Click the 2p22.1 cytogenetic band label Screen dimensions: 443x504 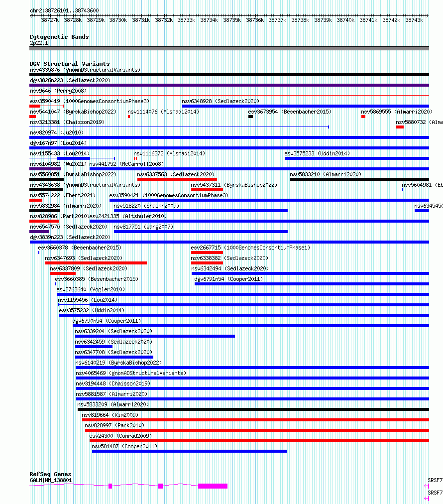39,43
